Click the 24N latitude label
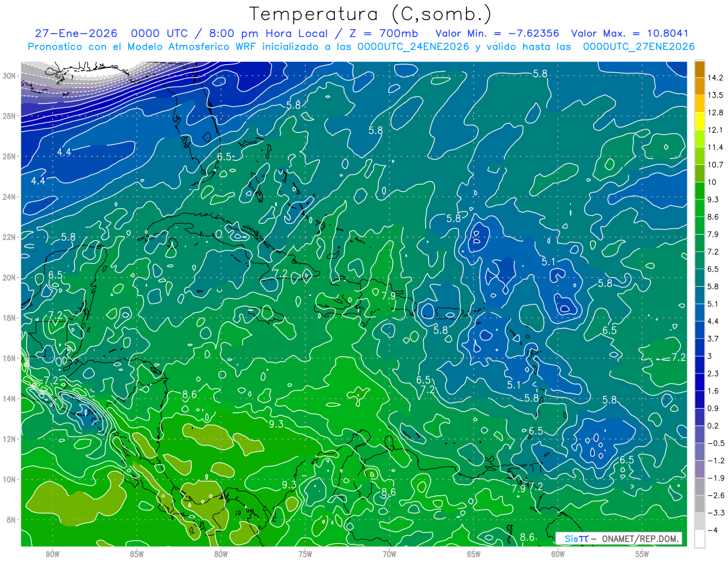728x562 pixels. (10, 196)
